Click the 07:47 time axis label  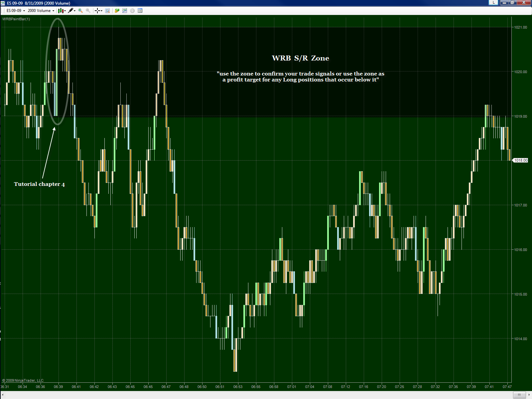click(x=507, y=387)
